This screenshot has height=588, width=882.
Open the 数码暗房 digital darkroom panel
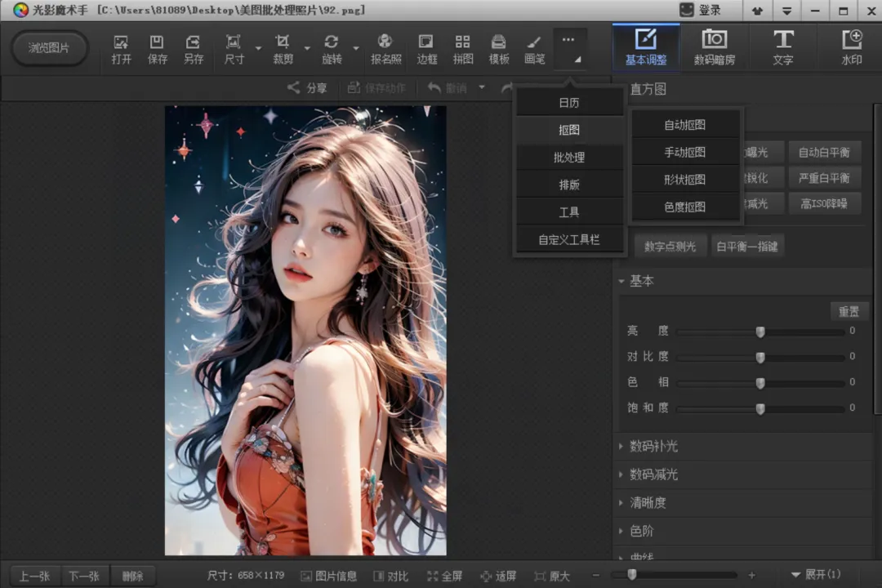point(715,47)
